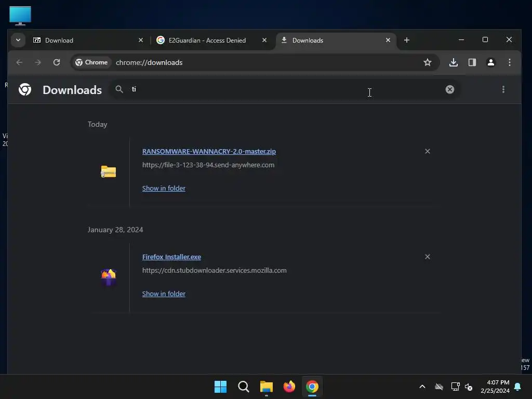This screenshot has width=532, height=399.
Task: Open notifications bell icon
Action: (517, 387)
